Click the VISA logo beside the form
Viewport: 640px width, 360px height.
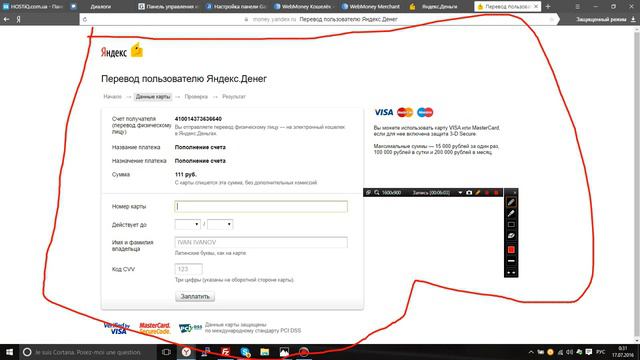[384, 112]
